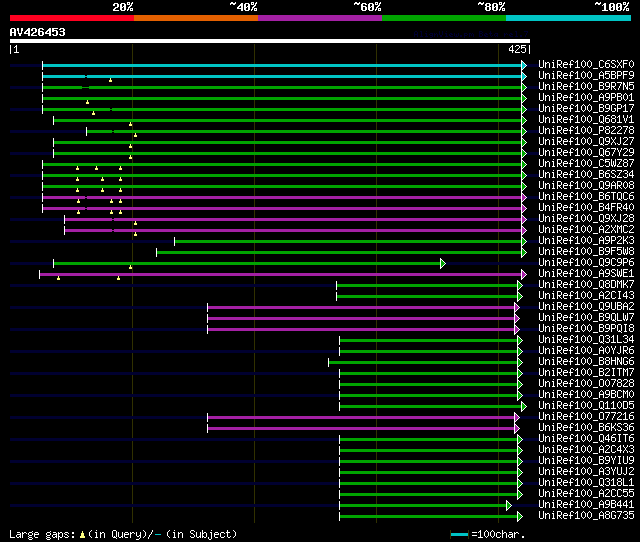Open the UniRef100_Q8DMK7 entry
The image size is (640, 542).
pos(586,285)
